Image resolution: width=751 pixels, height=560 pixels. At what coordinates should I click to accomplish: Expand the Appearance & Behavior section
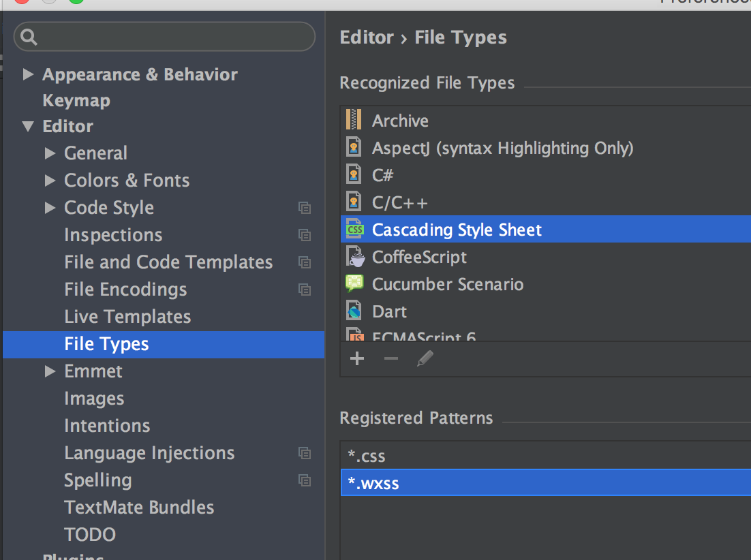(28, 74)
